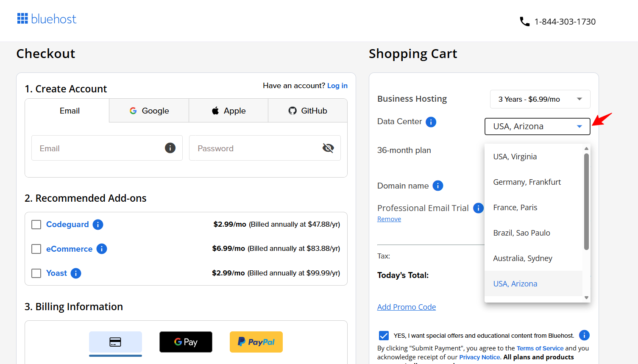Switch to the Google sign-up tab
Screen dimensions: 638x364
click(x=149, y=111)
